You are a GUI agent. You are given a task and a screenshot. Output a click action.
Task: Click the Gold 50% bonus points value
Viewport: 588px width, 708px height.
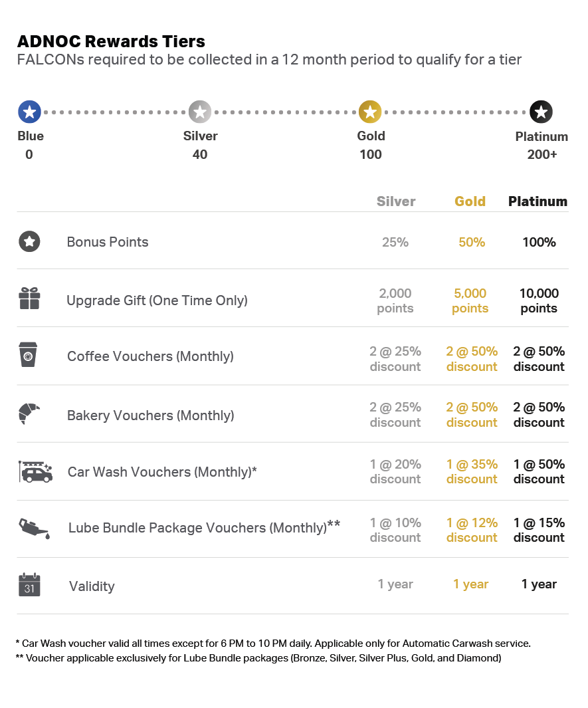472,242
